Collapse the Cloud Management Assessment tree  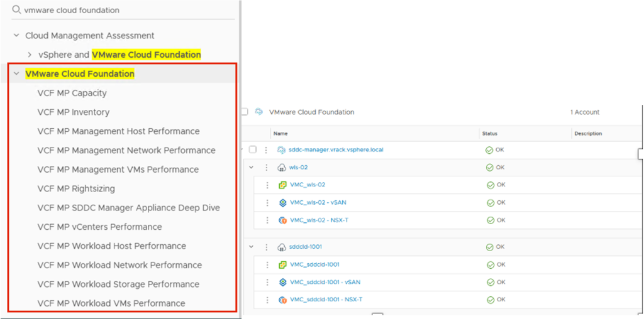pyautogui.click(x=16, y=36)
